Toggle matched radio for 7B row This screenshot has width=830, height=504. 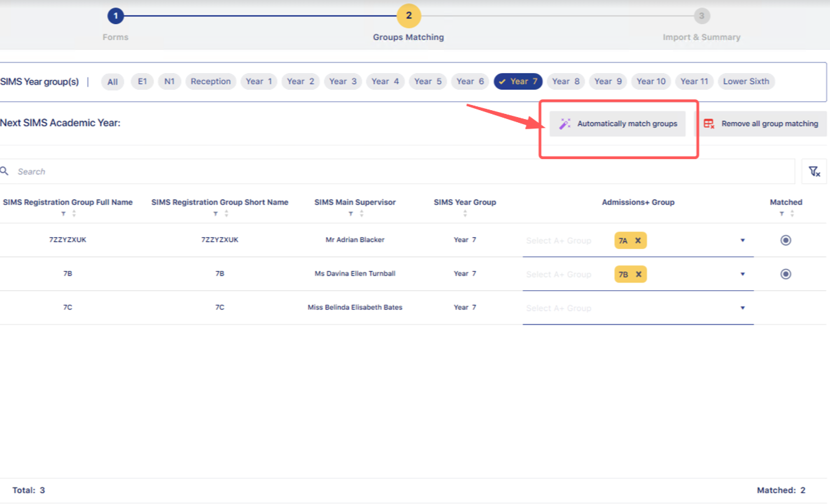pos(786,274)
